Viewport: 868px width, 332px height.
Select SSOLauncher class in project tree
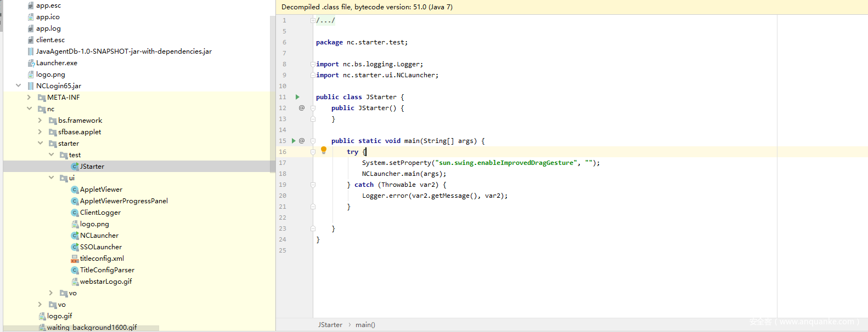pos(100,247)
